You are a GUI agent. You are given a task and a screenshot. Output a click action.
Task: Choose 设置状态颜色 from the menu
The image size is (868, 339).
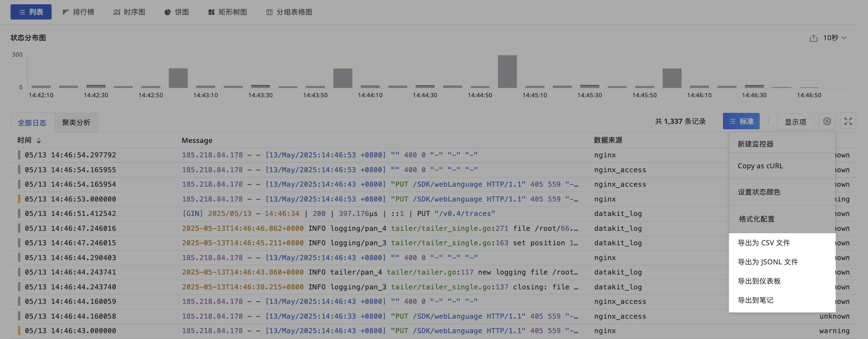click(x=782, y=192)
